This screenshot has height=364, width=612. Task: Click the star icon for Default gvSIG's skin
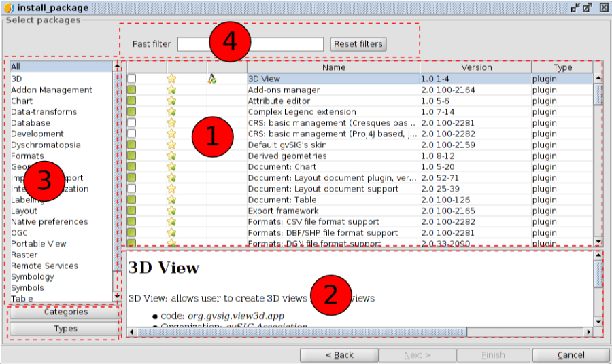pyautogui.click(x=171, y=145)
